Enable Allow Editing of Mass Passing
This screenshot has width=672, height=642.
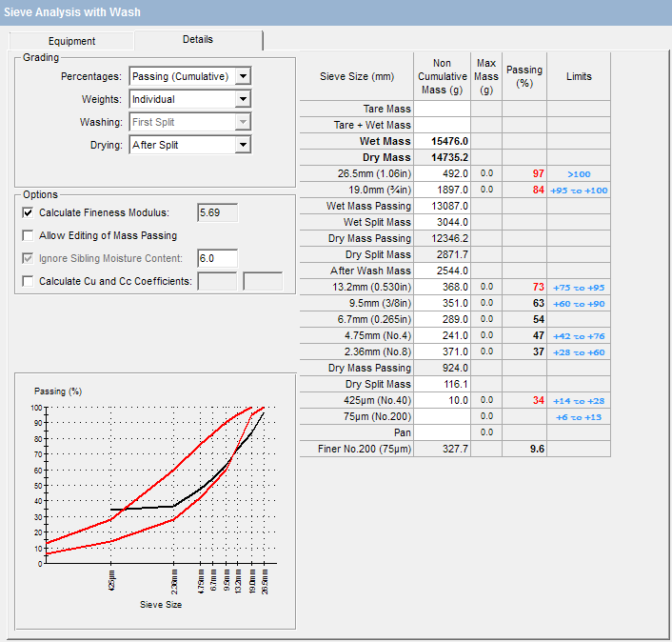pyautogui.click(x=28, y=235)
